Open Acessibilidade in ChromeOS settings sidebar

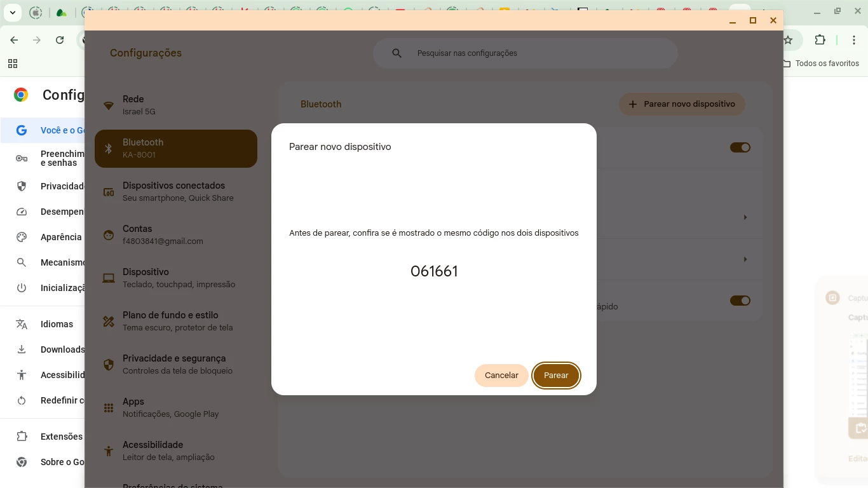pos(176,451)
